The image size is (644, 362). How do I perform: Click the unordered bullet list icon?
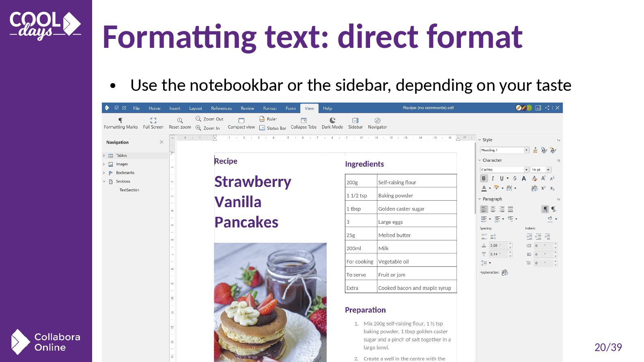(484, 219)
